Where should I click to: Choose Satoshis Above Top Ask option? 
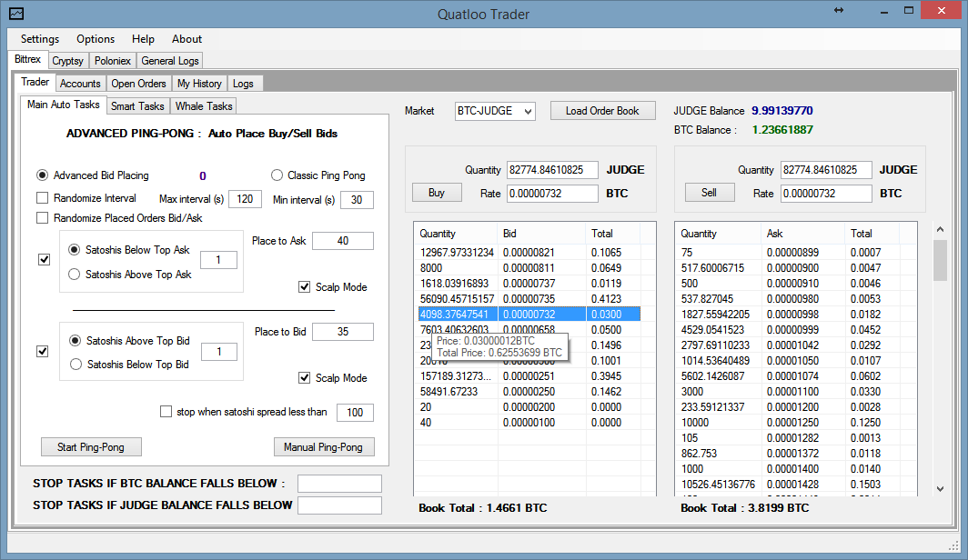pyautogui.click(x=76, y=274)
